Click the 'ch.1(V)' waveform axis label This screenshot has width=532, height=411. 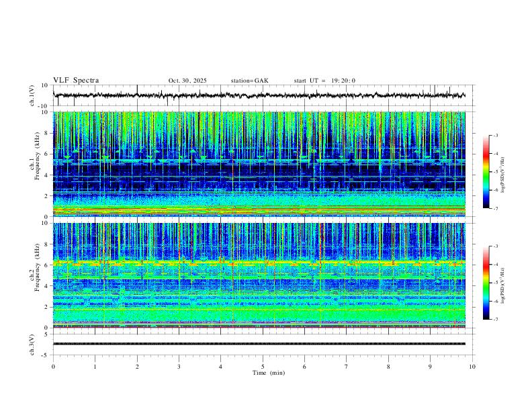coord(32,95)
